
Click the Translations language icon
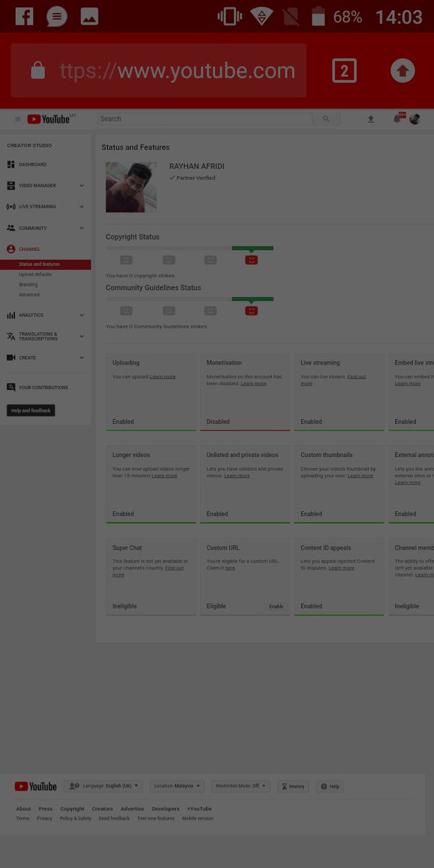[11, 336]
